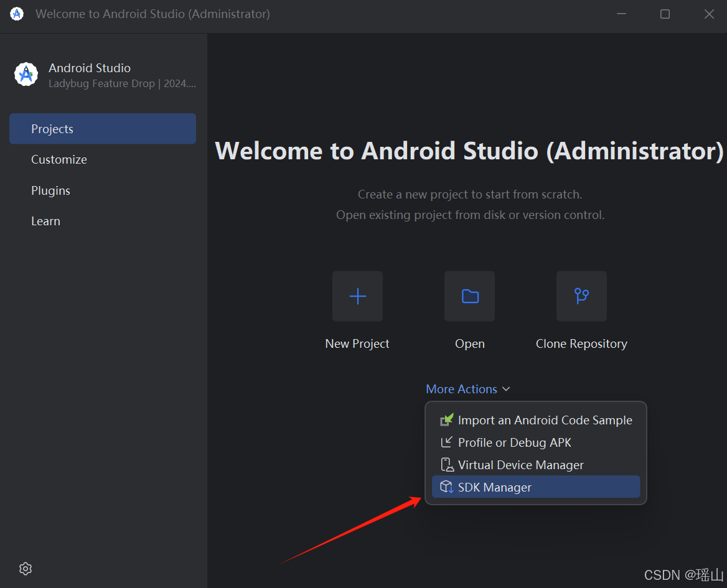
Task: Click the SDK Manager cube icon
Action: 446,487
